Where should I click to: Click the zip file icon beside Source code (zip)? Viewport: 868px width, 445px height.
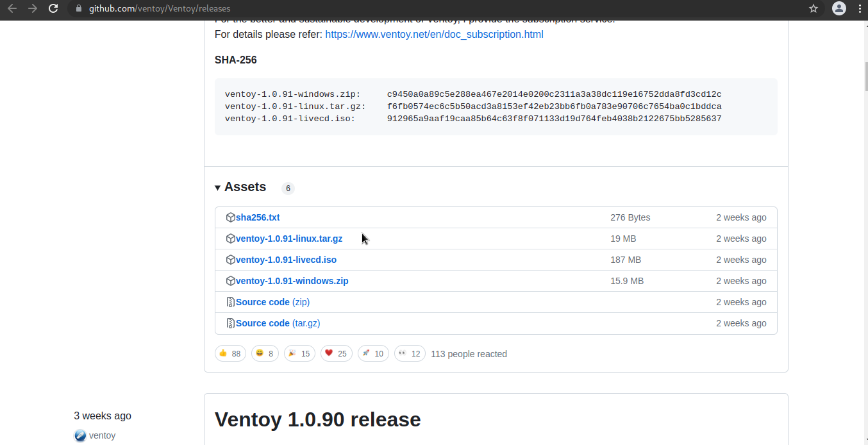click(x=231, y=302)
